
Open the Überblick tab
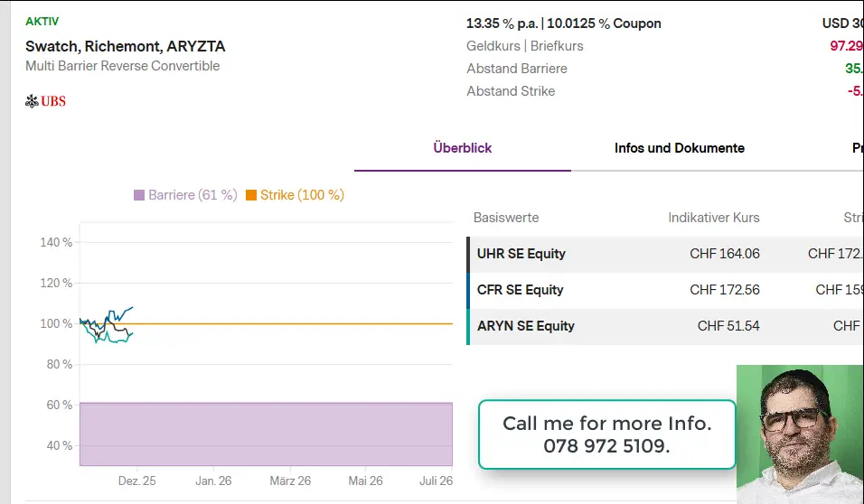click(463, 148)
